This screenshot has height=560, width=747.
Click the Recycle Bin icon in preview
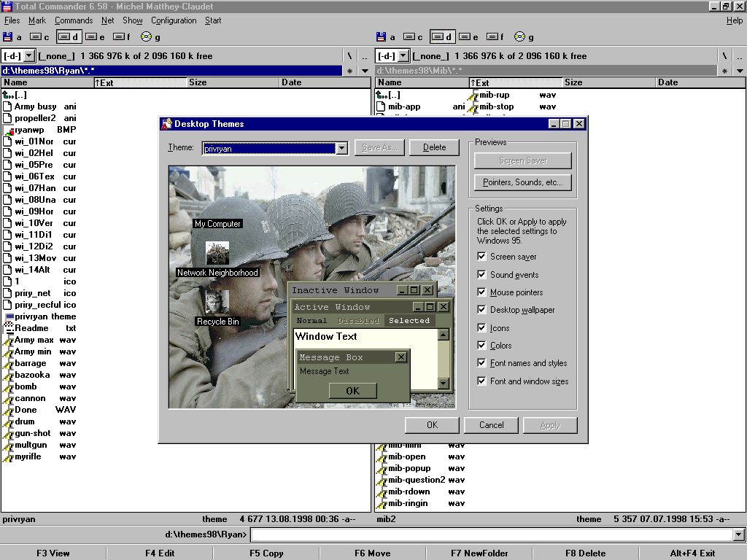217,302
